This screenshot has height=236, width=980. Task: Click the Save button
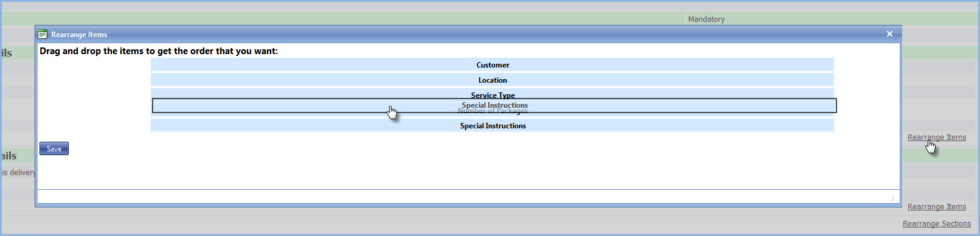point(54,148)
